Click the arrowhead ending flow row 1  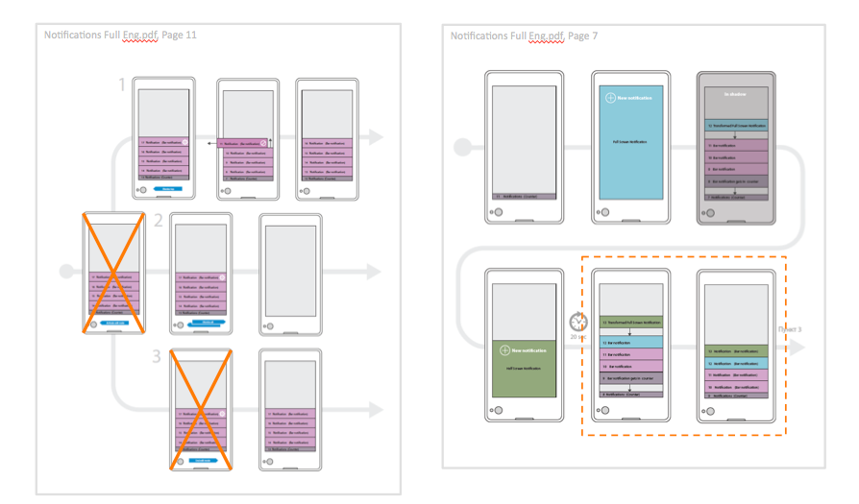click(x=375, y=137)
